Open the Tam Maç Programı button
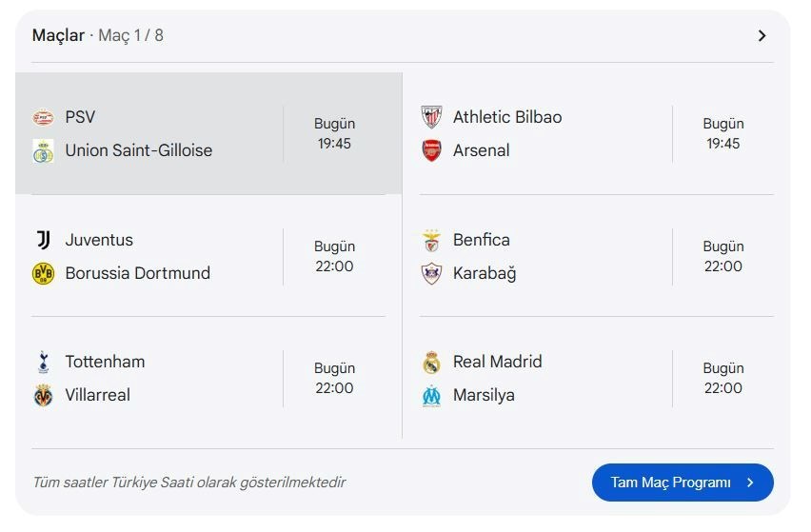This screenshot has height=532, width=811. [682, 483]
